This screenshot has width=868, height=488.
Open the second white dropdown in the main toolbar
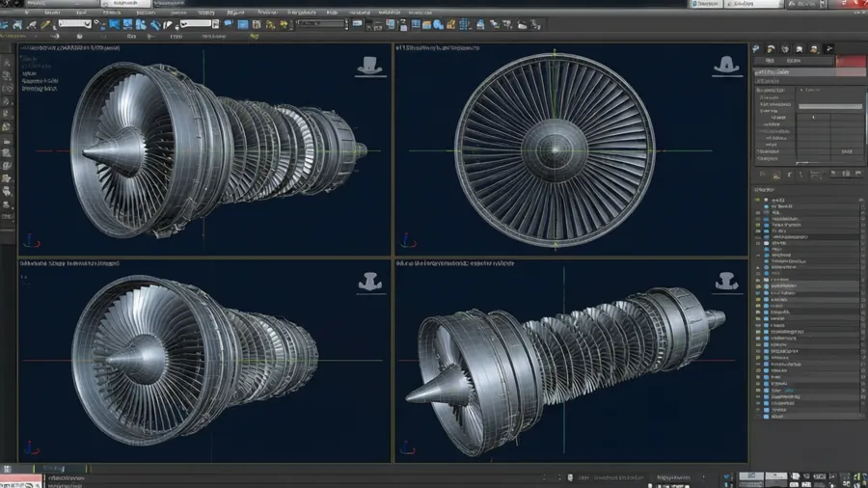[196, 24]
